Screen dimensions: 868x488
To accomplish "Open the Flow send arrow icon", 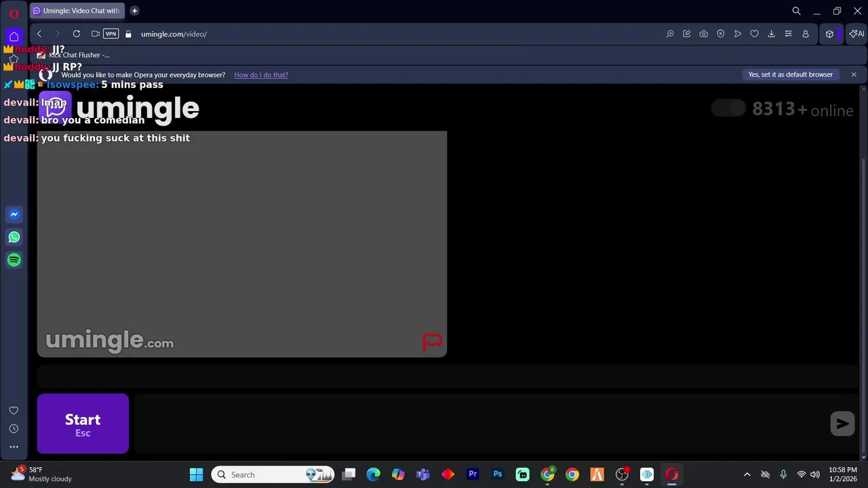I will [738, 34].
